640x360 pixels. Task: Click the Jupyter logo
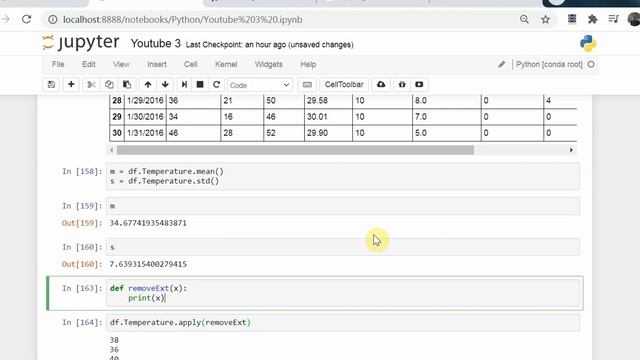tap(81, 42)
